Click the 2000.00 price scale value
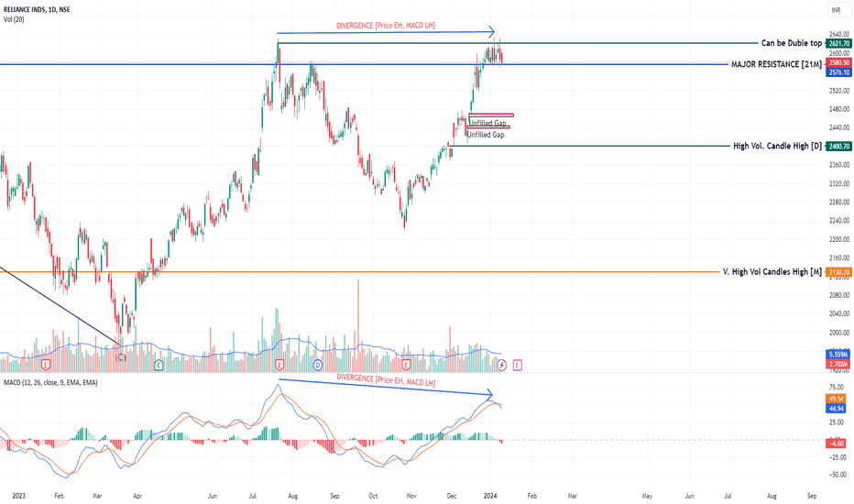Viewport: 854px width, 504px height. [x=839, y=333]
